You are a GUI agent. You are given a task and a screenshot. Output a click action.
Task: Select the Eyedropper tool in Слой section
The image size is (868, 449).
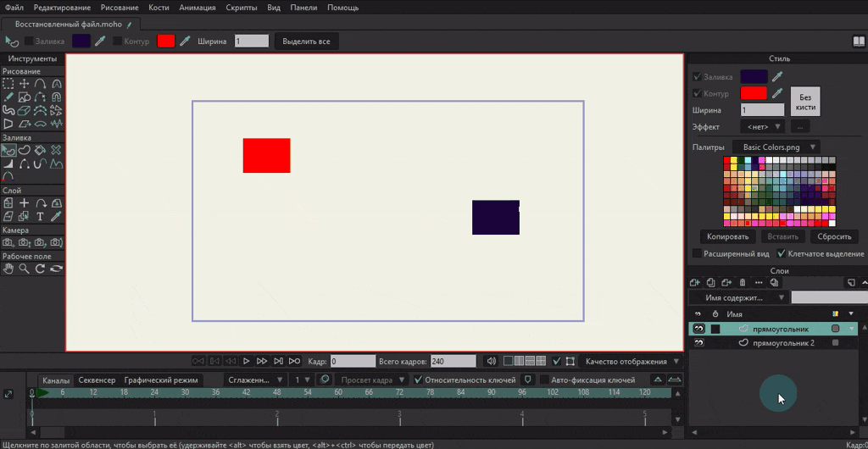click(x=56, y=216)
